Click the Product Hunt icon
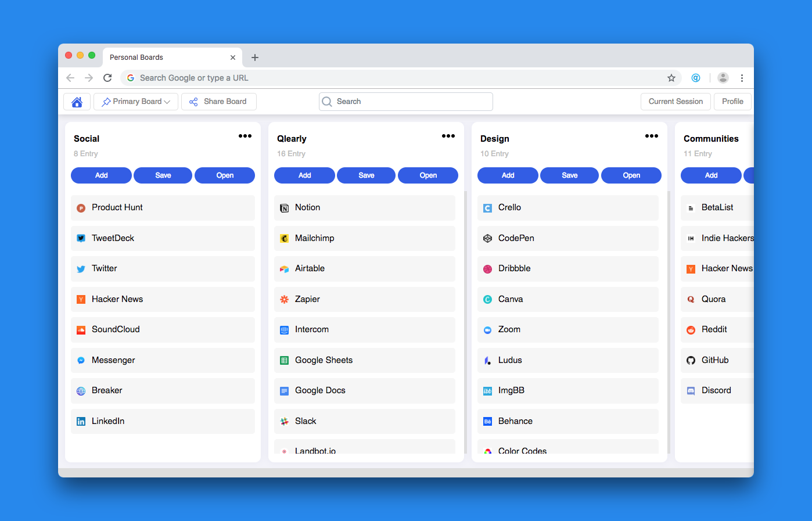The height and width of the screenshot is (521, 812). pyautogui.click(x=81, y=208)
